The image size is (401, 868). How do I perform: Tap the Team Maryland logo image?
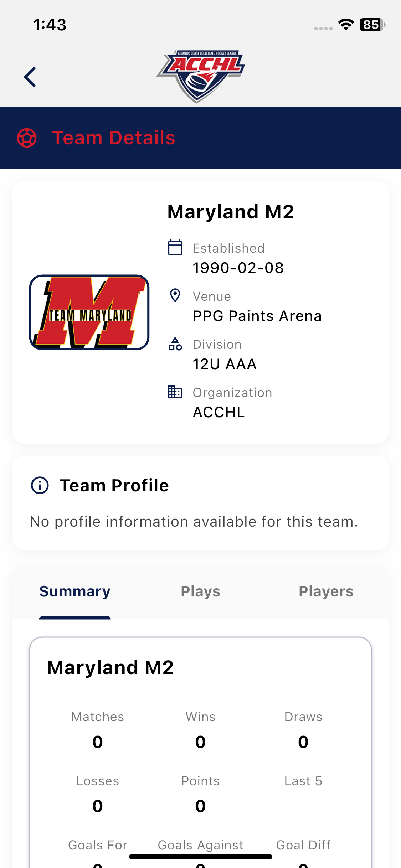point(89,312)
